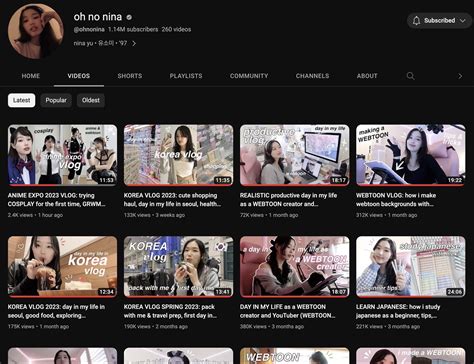The width and height of the screenshot is (474, 364).
Task: Click DAY IN MY LIFE WEBTOON title
Action: coord(288,311)
